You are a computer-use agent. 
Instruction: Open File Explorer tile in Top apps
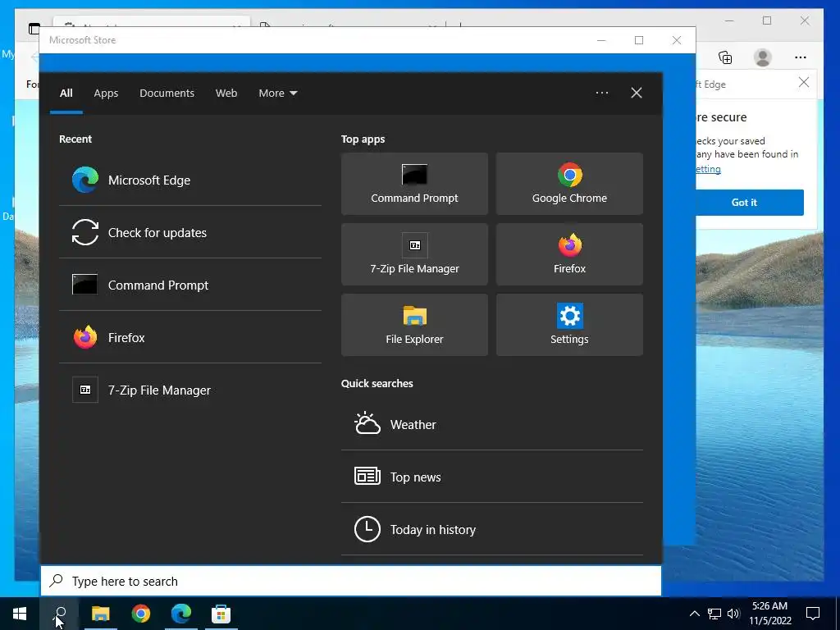pos(414,325)
